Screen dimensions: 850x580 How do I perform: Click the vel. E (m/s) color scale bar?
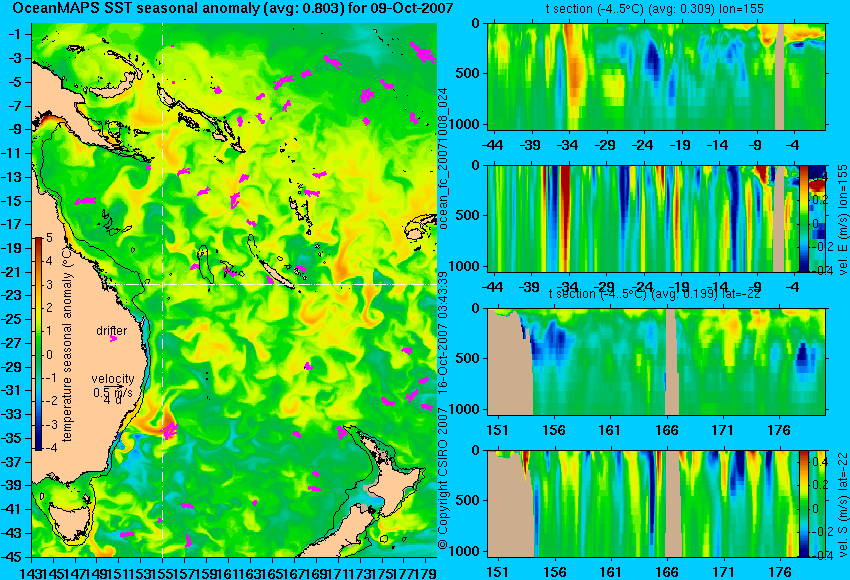[803, 218]
